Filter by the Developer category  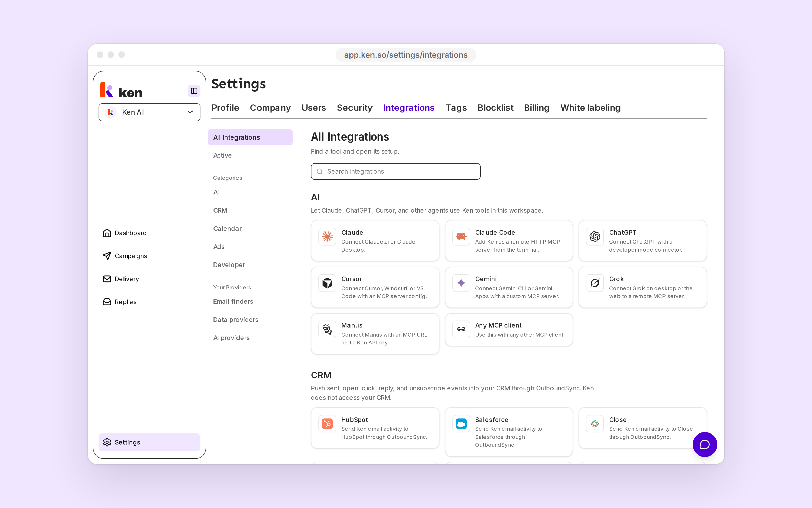[x=250, y=265]
